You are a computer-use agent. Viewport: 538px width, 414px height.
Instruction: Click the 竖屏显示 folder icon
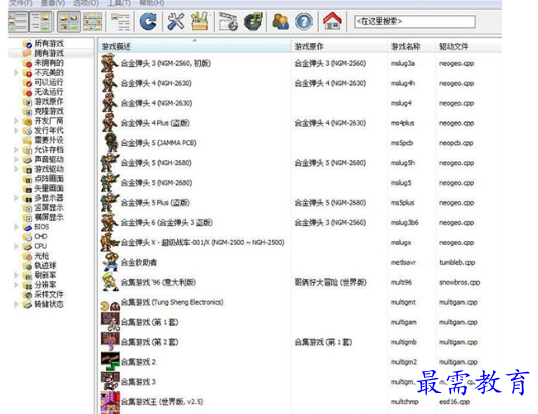point(27,208)
